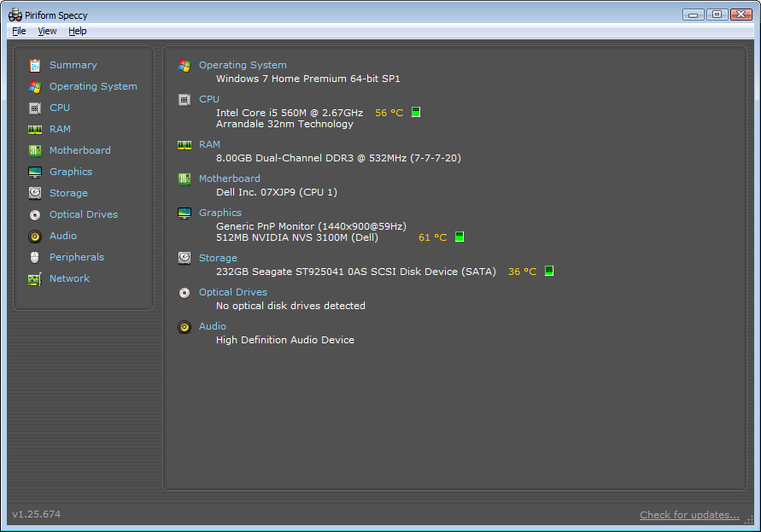Select the Summary section icon
761x532 pixels.
tap(35, 65)
